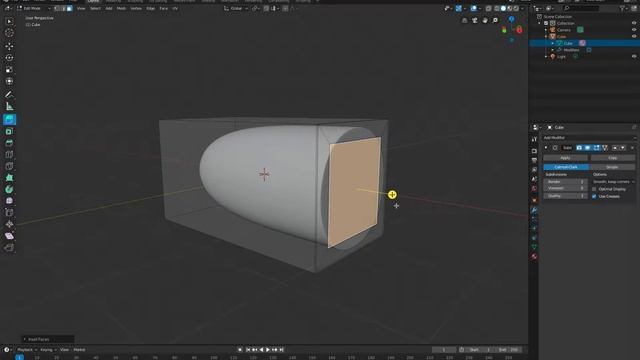Click the camera view icon in viewport
This screenshot has width=640, height=360.
[475, 20]
